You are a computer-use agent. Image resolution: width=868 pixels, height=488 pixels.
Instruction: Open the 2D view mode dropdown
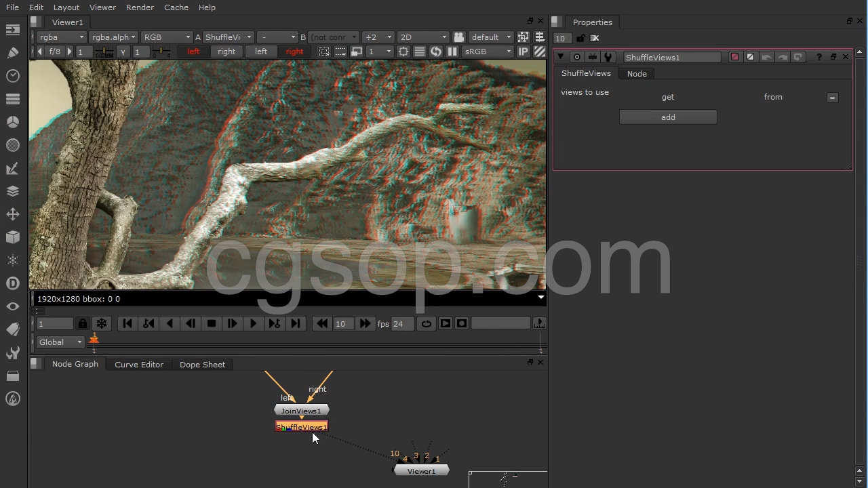pos(423,37)
